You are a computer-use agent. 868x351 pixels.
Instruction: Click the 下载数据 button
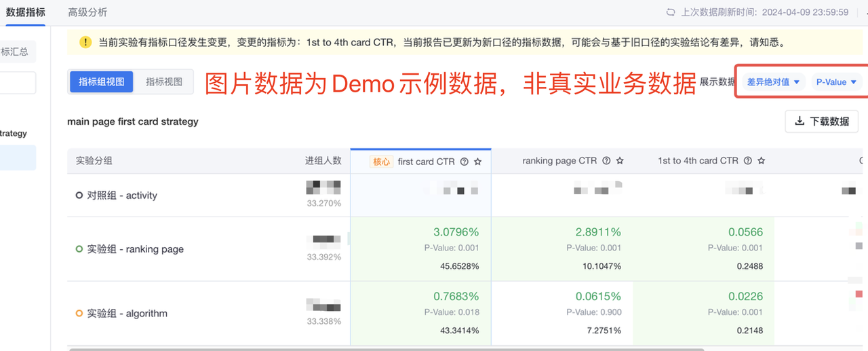822,122
